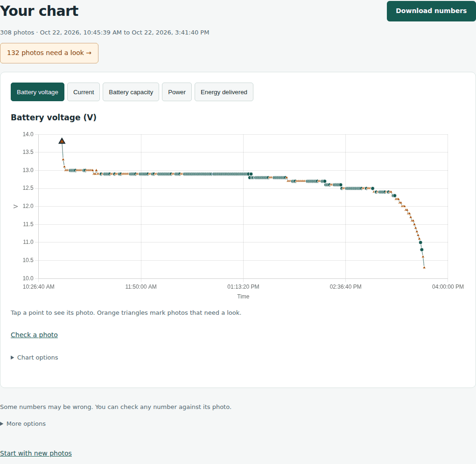The height and width of the screenshot is (464, 476).
Task: Click the large highlighted orange triangle near 13.8 V
Action: [62, 141]
